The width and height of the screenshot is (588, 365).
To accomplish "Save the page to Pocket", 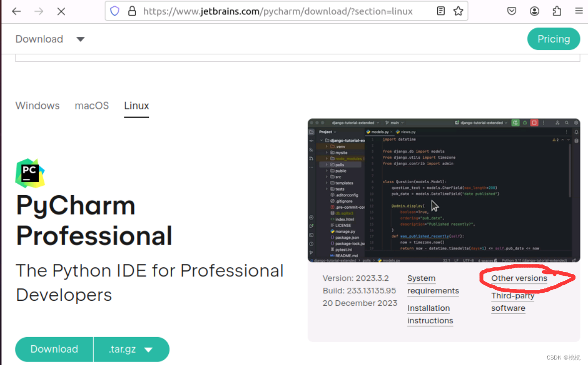I will pyautogui.click(x=512, y=10).
